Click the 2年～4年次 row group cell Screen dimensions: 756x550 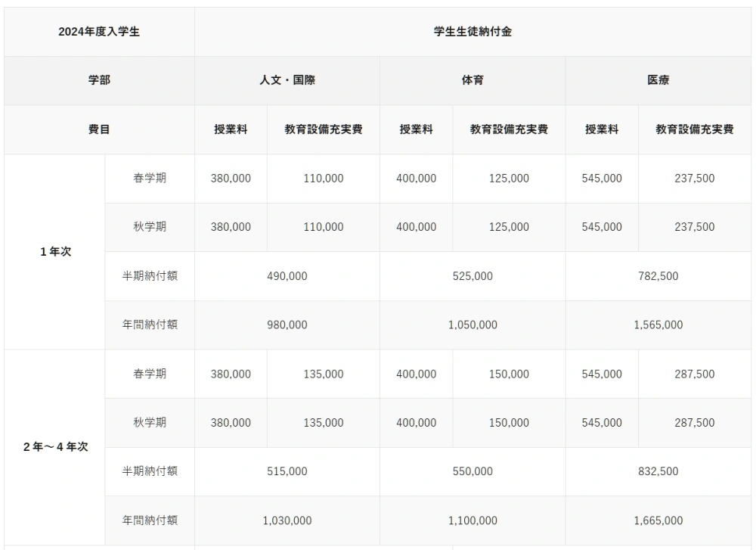(55, 446)
